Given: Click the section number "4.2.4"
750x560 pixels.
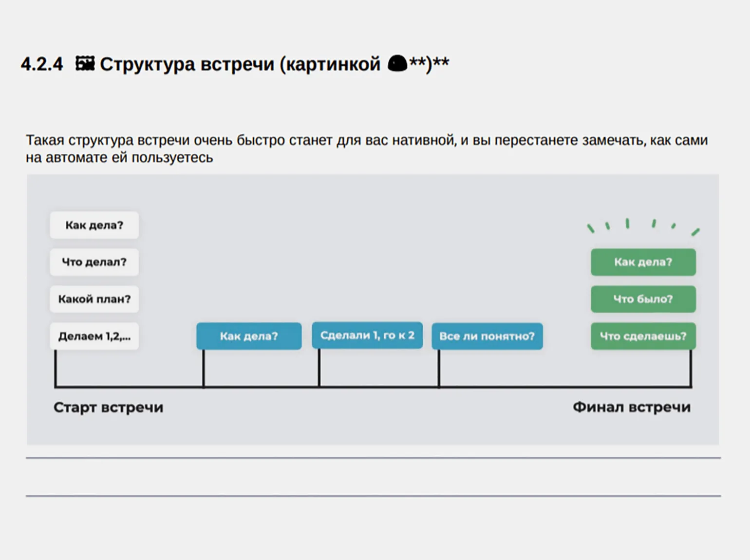Looking at the screenshot, I should coord(42,64).
